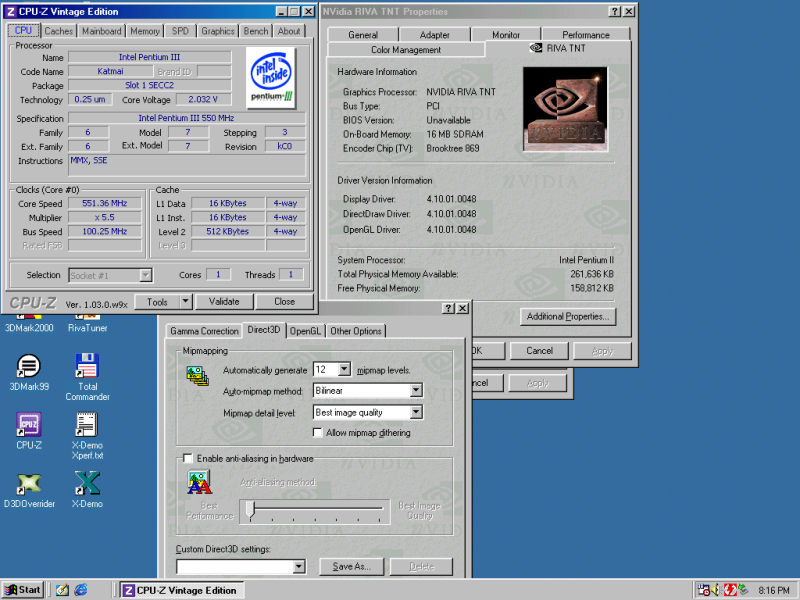The width and height of the screenshot is (800, 600).
Task: Launch Internet Explorer from quick launch
Action: coord(81,590)
